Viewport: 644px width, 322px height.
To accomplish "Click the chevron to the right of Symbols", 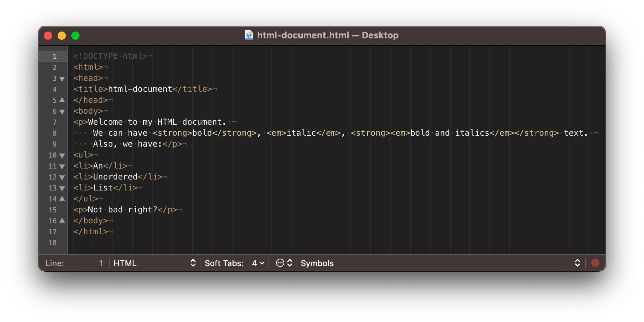I will 577,263.
